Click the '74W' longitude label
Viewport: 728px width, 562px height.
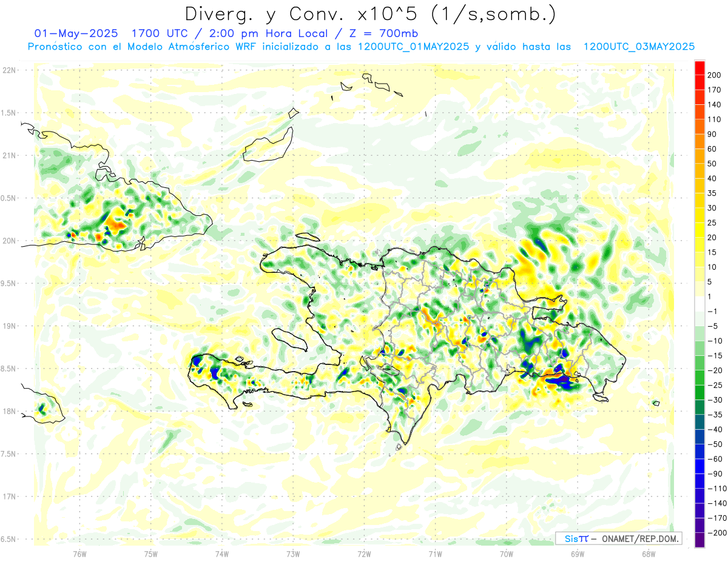click(x=221, y=554)
